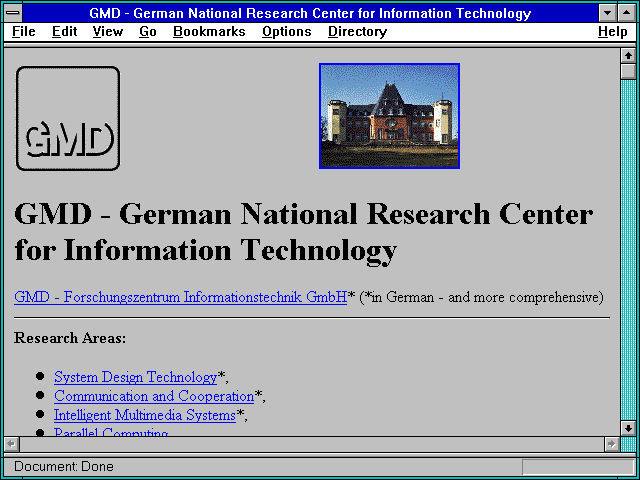Follow the GMD Forschungszentrum Informationstechnik GmbH link

tap(180, 297)
